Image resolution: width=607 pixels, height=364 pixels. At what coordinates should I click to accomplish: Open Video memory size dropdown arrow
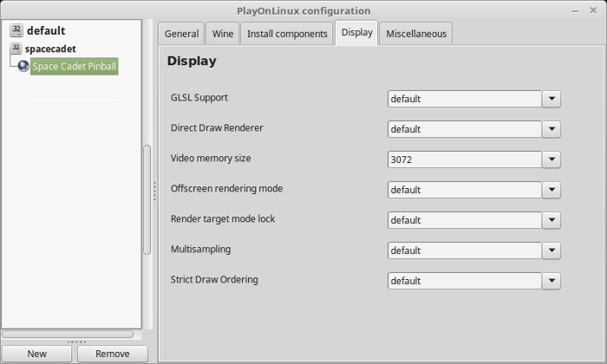(552, 159)
